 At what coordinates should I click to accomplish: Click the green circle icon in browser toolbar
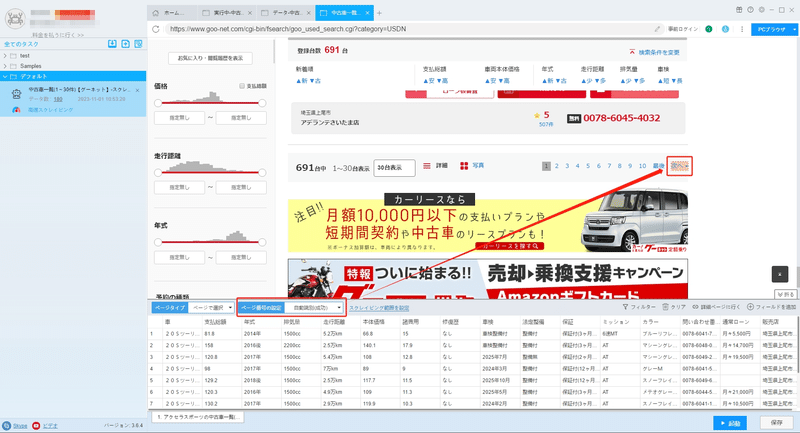pos(709,29)
